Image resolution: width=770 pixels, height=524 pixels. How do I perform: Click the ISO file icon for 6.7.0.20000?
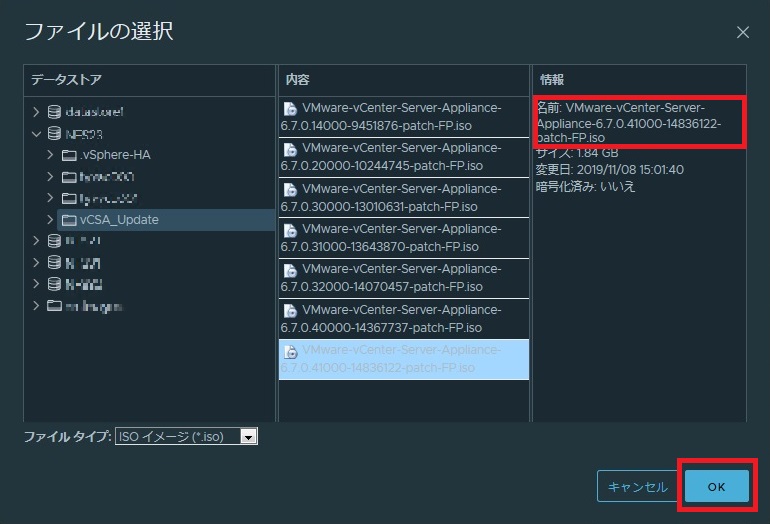[290, 149]
